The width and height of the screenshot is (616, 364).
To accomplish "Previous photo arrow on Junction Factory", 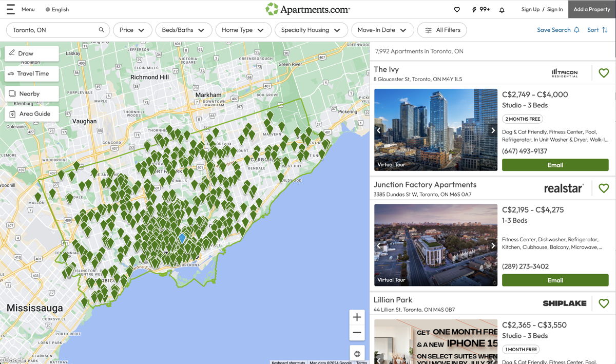I will point(379,245).
